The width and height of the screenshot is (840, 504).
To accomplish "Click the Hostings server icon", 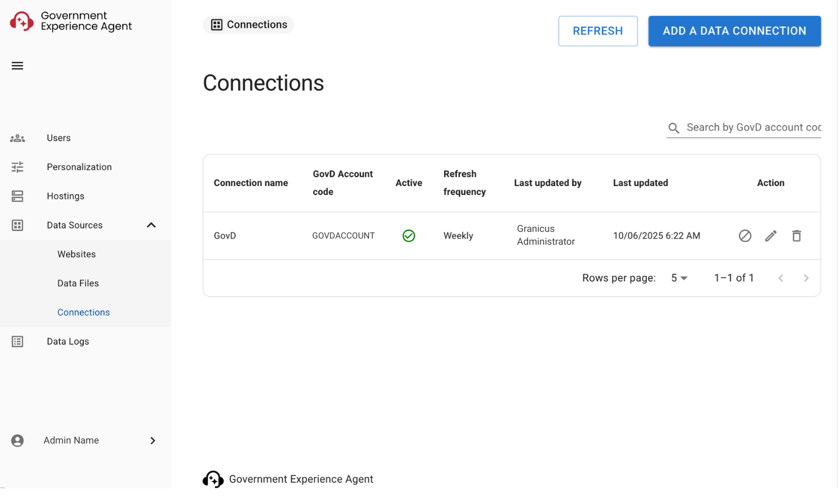I will click(x=17, y=196).
